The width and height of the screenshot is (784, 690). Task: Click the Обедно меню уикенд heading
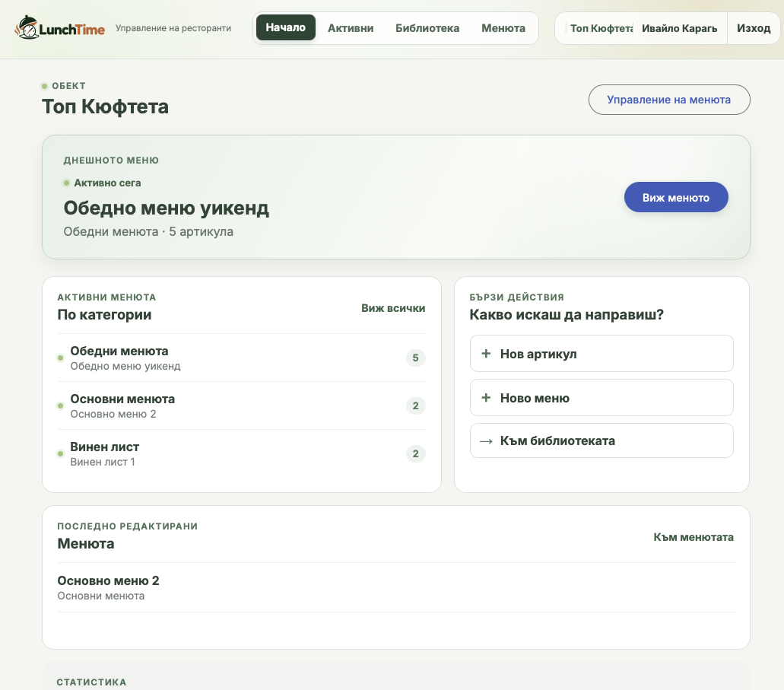[166, 208]
